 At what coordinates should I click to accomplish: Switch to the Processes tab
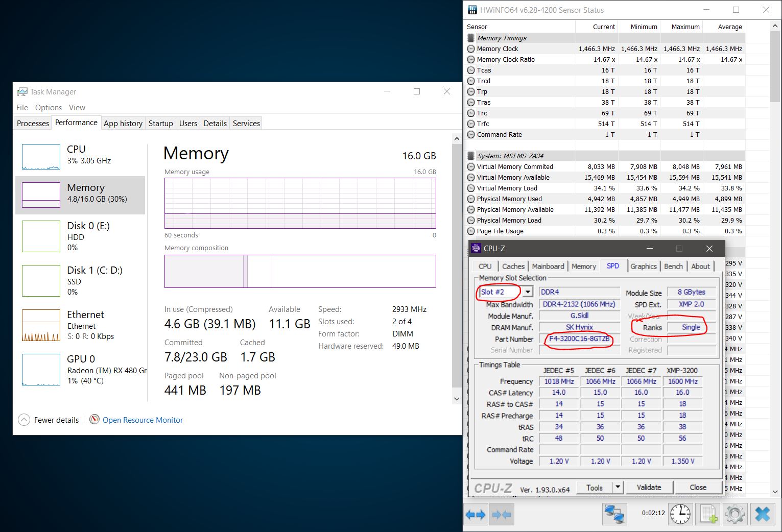[33, 124]
